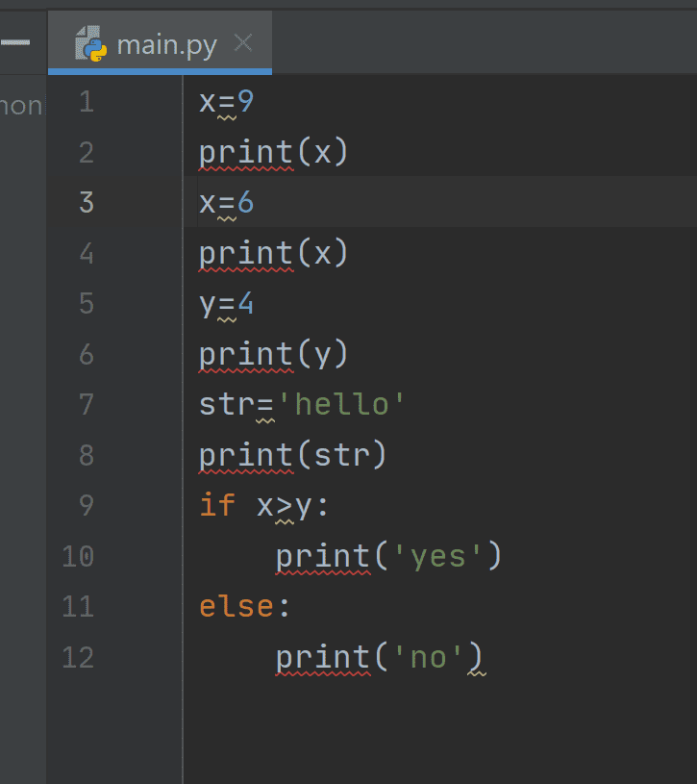
Task: Click the 'if' keyword on line 9
Action: point(217,505)
